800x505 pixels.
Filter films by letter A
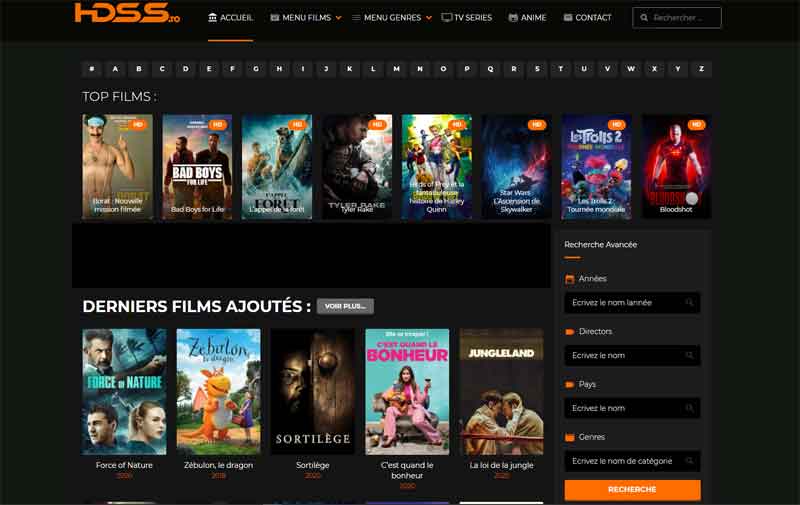115,68
